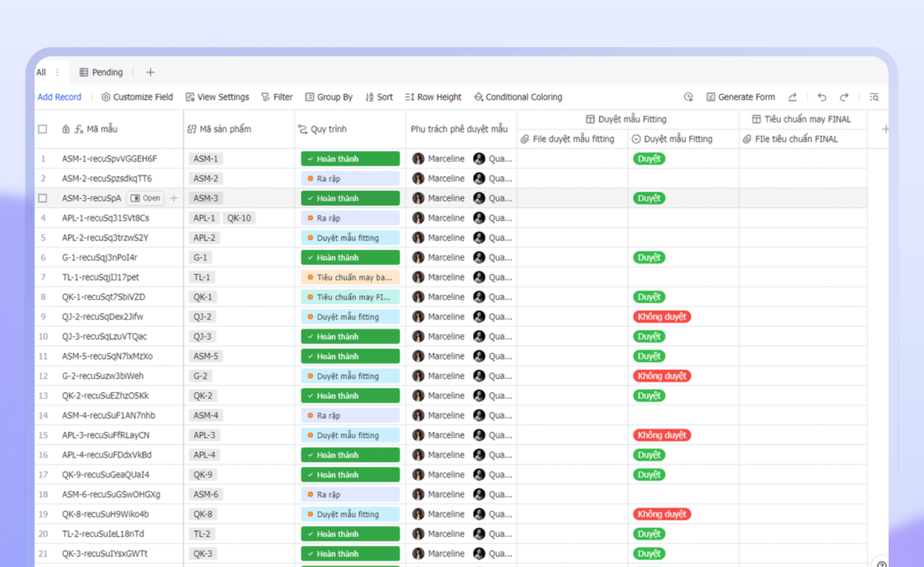Toggle the select-all checkbox in header
This screenshot has width=924, height=567.
(x=43, y=129)
